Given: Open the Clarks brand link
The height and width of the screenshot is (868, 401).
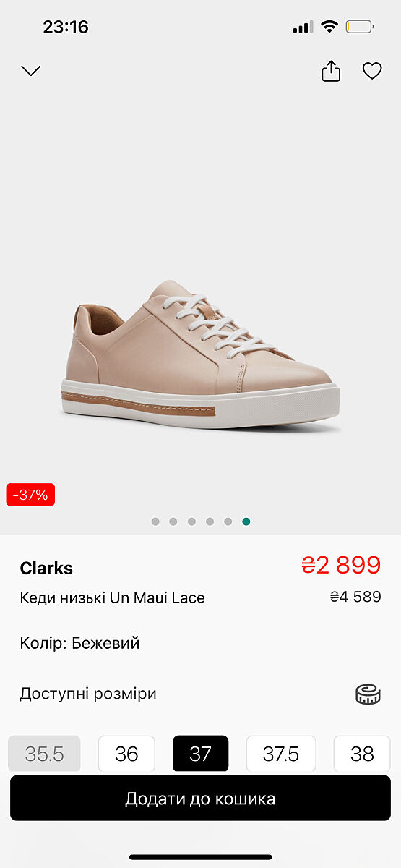Looking at the screenshot, I should tap(46, 569).
